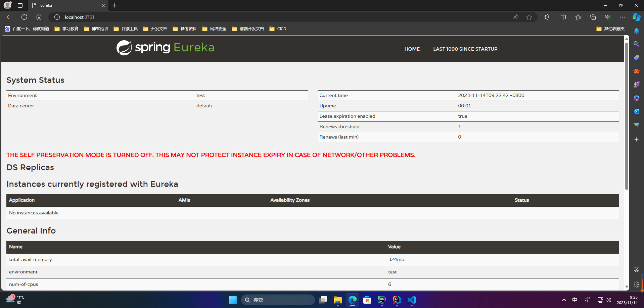Go to browser Home page
This screenshot has width=644, height=308.
tap(39, 17)
